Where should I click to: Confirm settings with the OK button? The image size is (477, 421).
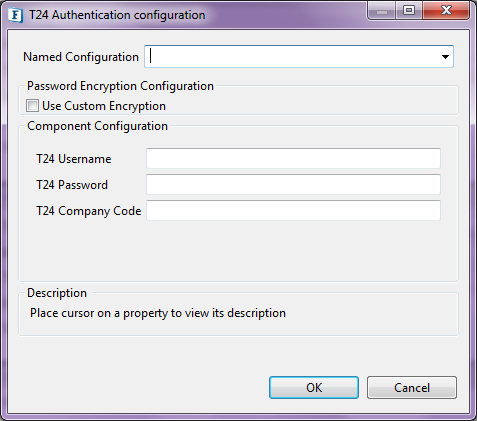tap(314, 388)
